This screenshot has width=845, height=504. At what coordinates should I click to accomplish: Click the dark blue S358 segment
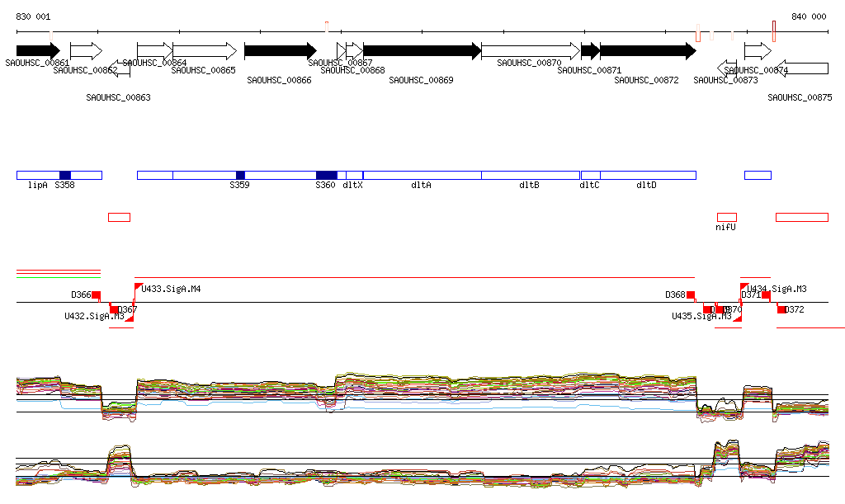65,175
